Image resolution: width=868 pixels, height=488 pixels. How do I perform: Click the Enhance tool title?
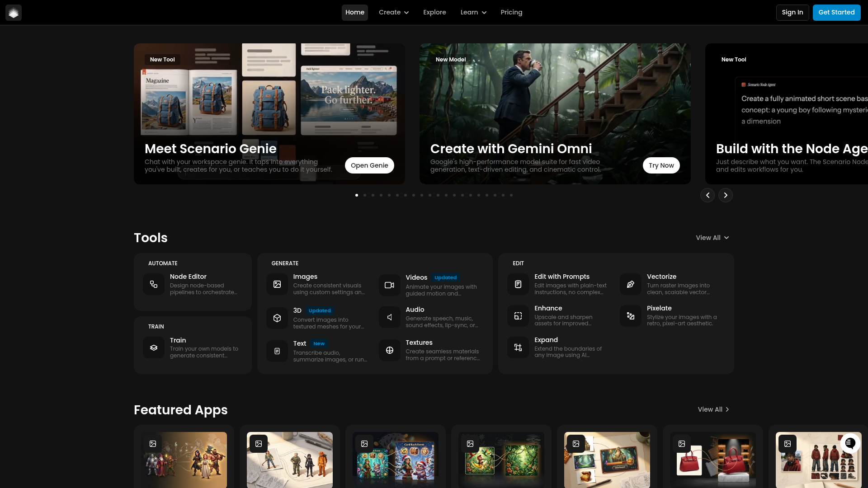coord(548,308)
